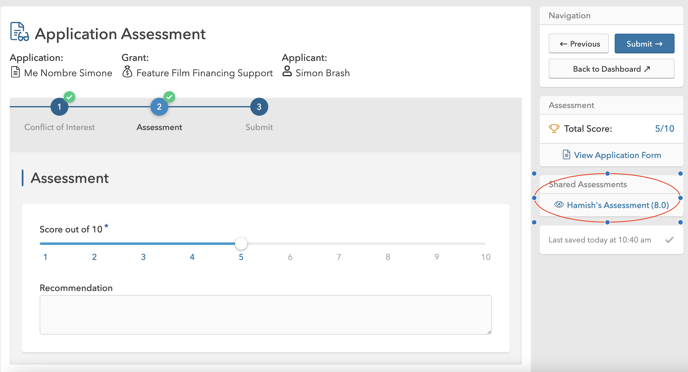The width and height of the screenshot is (688, 372).
Task: Set the score slider to 8
Action: (387, 243)
